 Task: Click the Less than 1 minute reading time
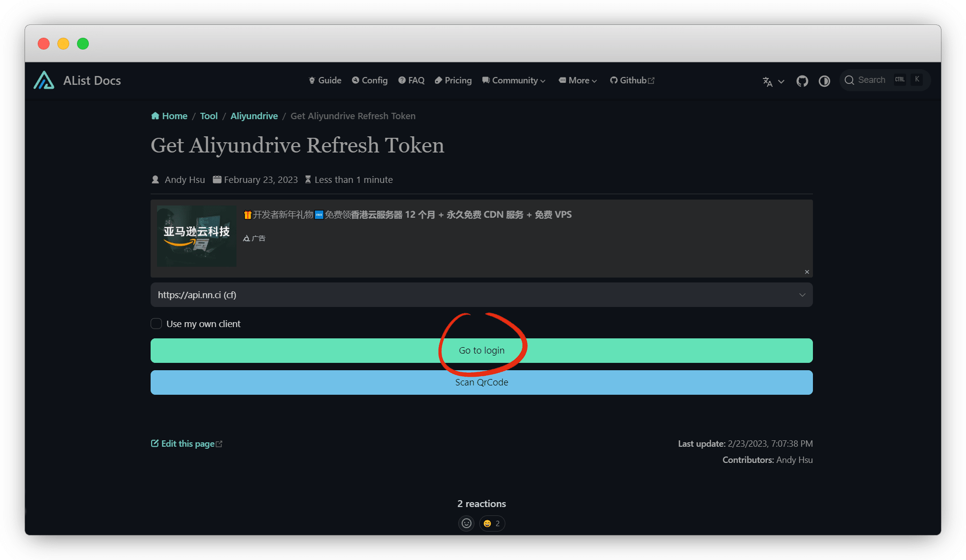[x=353, y=180]
